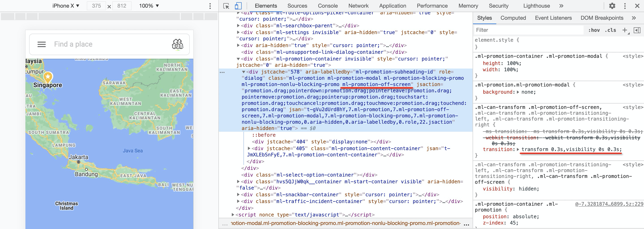Open the Application tab
The image size is (644, 229).
tap(392, 6)
